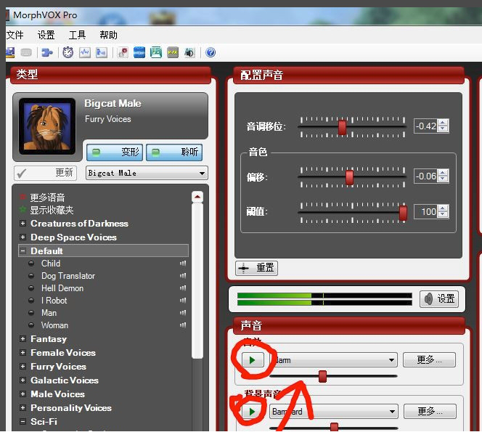Click the waveform toolbar icon
482x448 pixels.
click(85, 52)
